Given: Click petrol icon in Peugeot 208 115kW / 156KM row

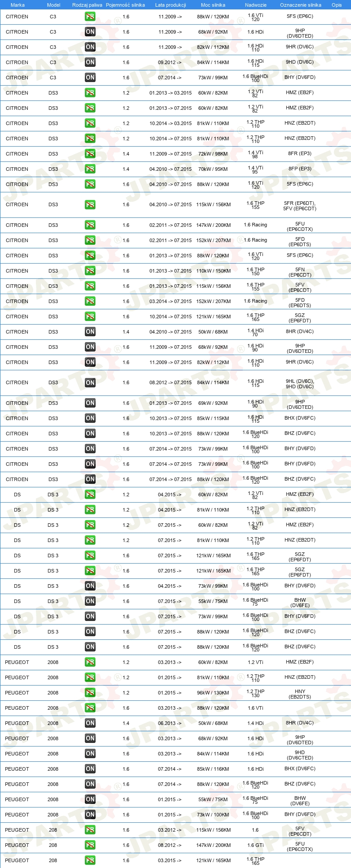Looking at the screenshot, I should click(90, 830).
